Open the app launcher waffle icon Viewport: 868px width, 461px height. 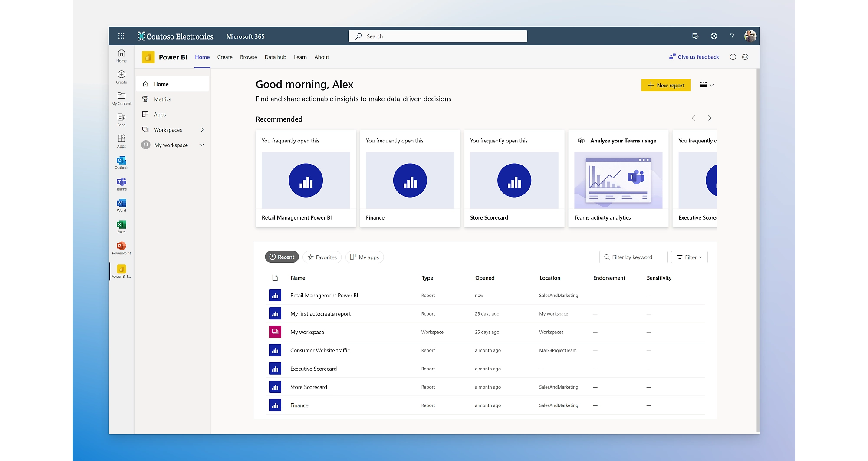click(121, 36)
